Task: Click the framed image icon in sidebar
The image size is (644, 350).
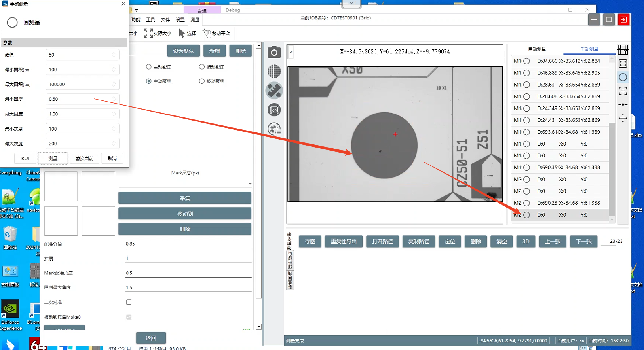Action: click(274, 110)
